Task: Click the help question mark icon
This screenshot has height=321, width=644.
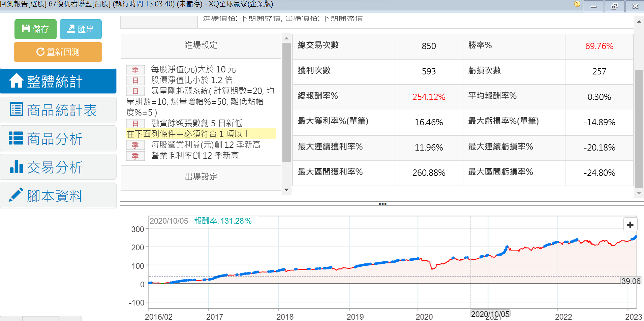Action: [577, 4]
